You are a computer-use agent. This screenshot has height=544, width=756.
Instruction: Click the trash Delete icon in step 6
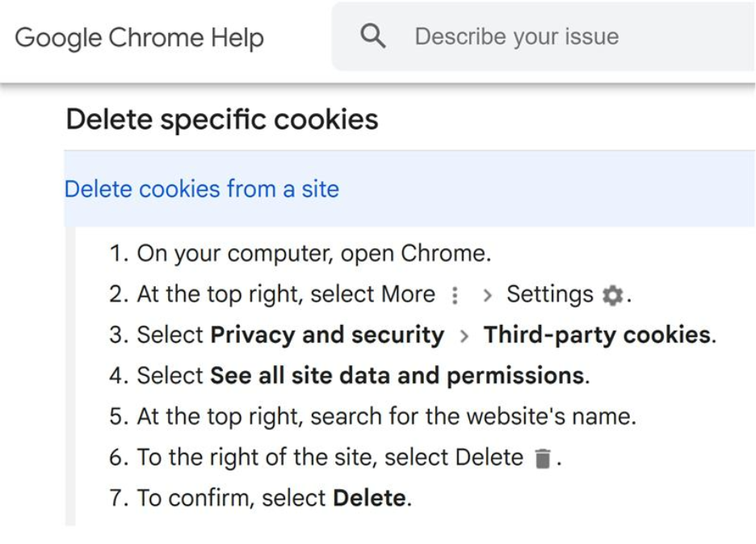click(x=543, y=458)
